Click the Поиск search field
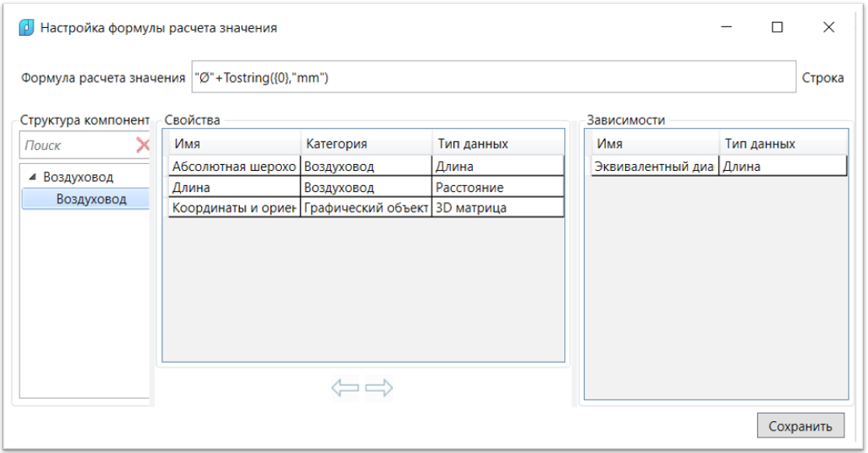 coord(78,145)
